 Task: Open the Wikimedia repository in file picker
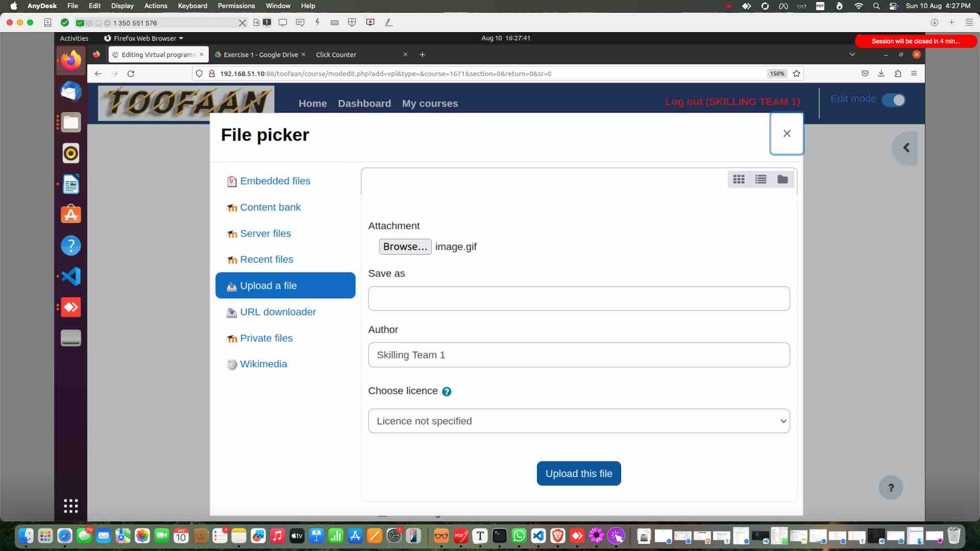tap(263, 364)
